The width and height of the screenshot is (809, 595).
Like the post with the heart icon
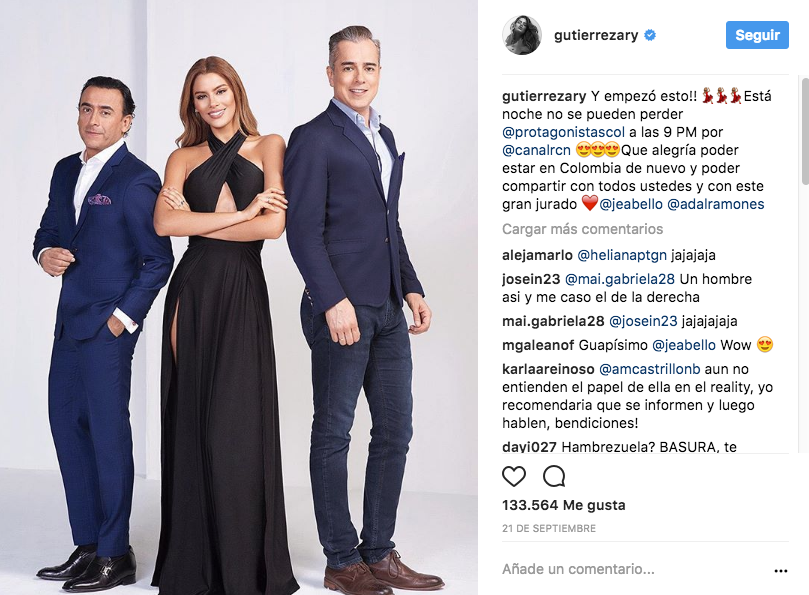coord(514,476)
